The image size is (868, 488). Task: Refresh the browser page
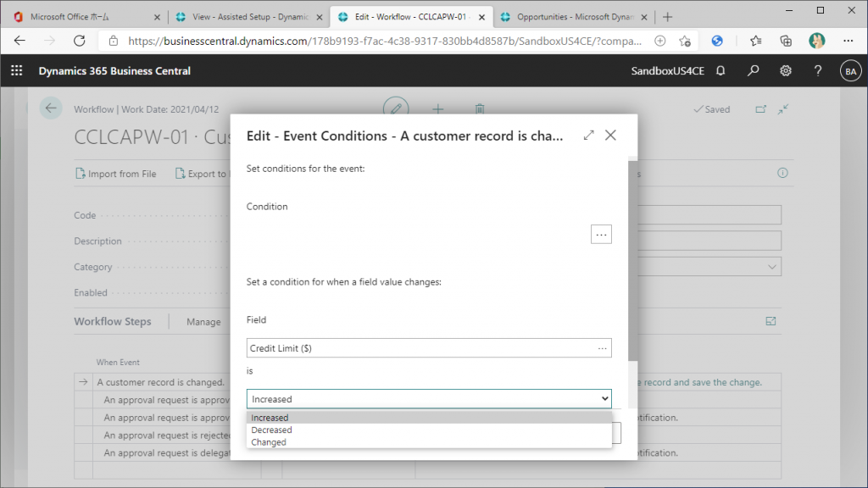pyautogui.click(x=79, y=41)
